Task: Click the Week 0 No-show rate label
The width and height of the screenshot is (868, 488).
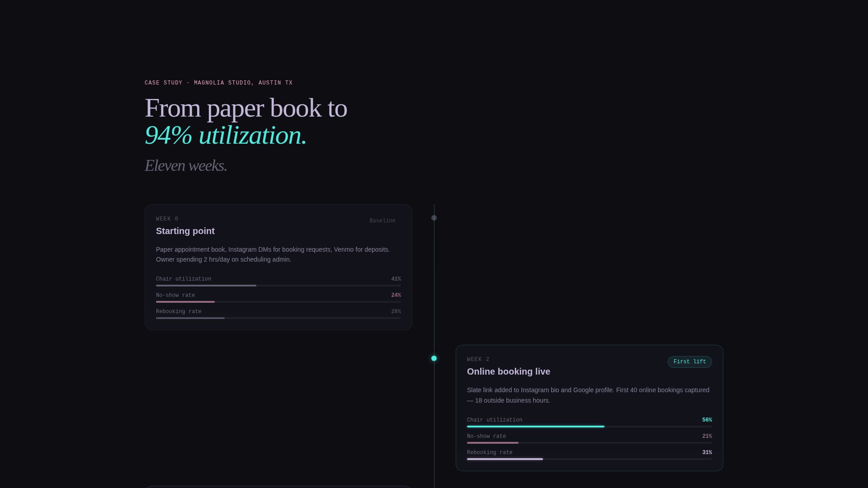Action: click(175, 296)
